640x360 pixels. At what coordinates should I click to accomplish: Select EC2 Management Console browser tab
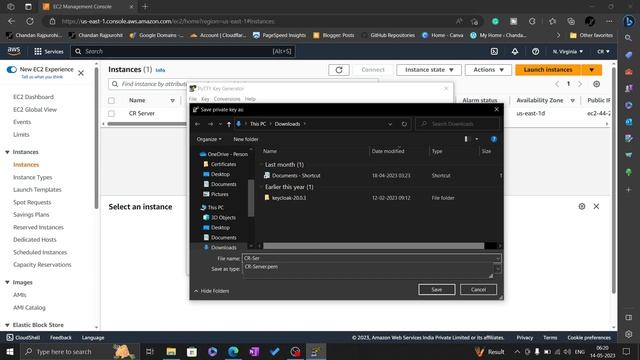click(88, 7)
